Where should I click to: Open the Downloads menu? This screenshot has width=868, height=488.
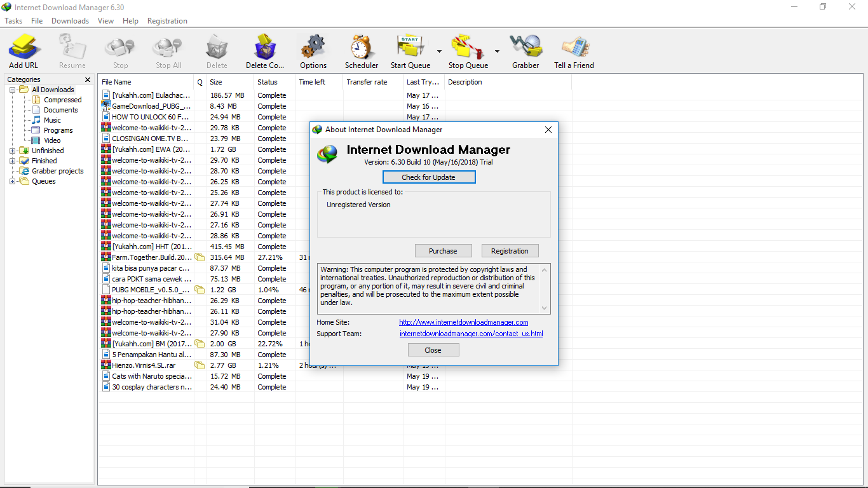click(70, 21)
